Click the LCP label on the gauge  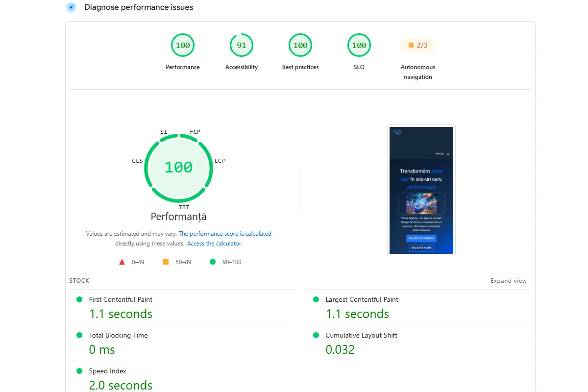(220, 161)
